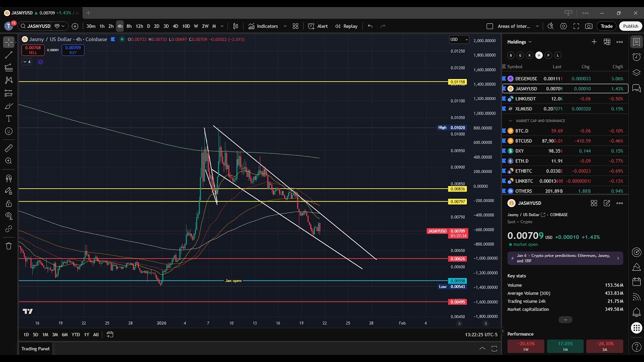
Task: Open the chart patterns tool
Action: click(9, 80)
